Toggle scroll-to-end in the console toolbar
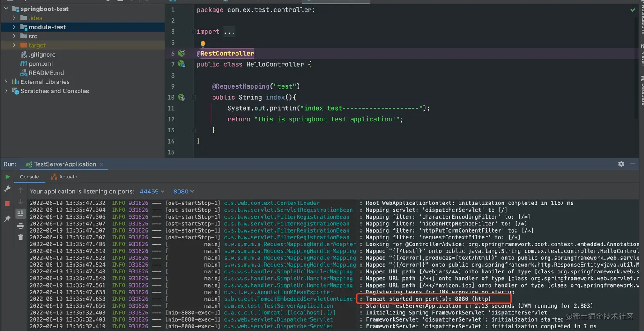The image size is (644, 331). 20,213
